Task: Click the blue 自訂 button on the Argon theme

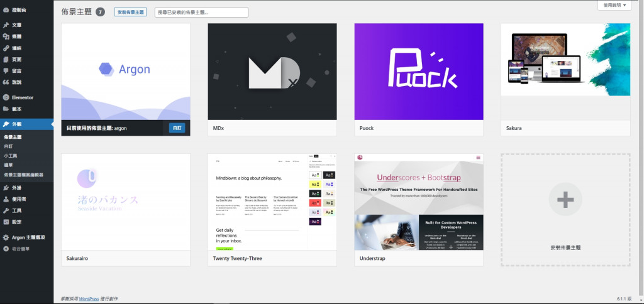Action: tap(177, 128)
